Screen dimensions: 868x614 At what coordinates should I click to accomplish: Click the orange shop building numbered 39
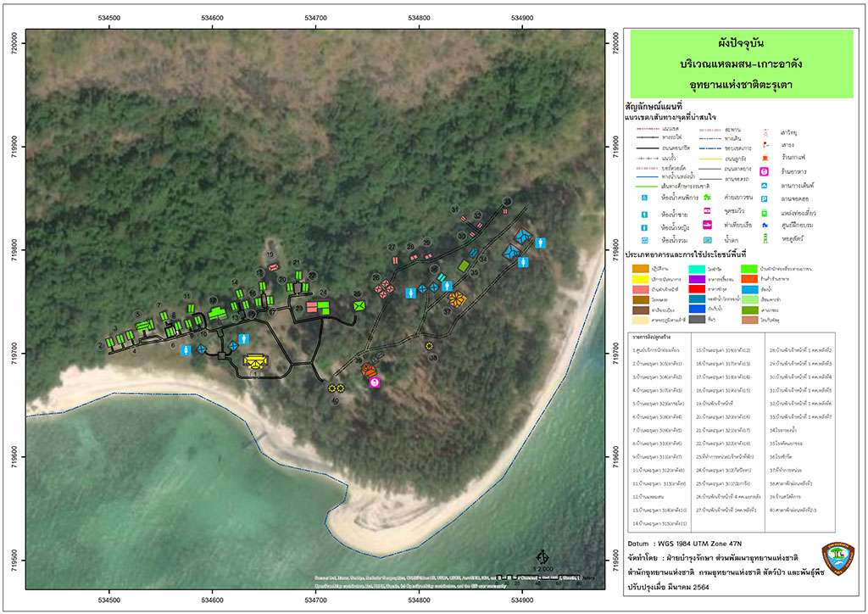[369, 371]
